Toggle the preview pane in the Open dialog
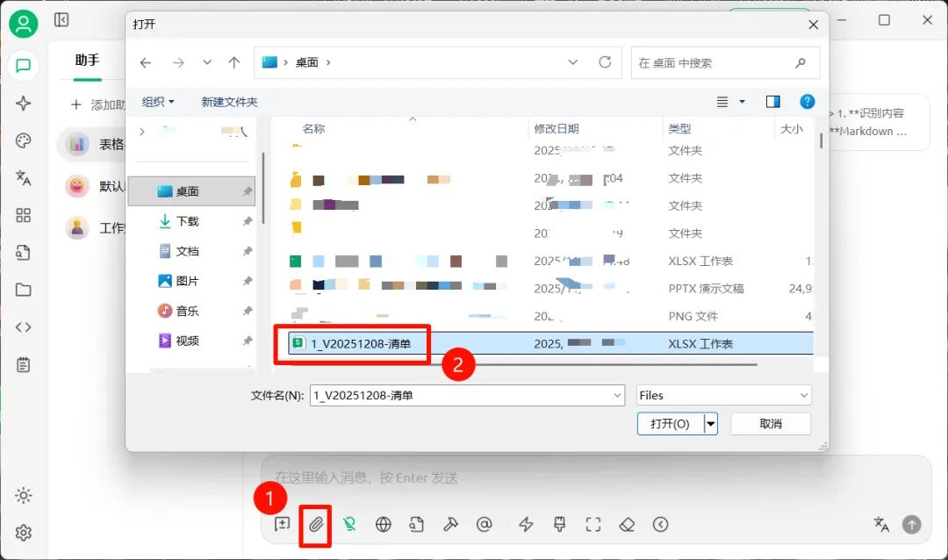Image resolution: width=948 pixels, height=560 pixels. coord(772,101)
